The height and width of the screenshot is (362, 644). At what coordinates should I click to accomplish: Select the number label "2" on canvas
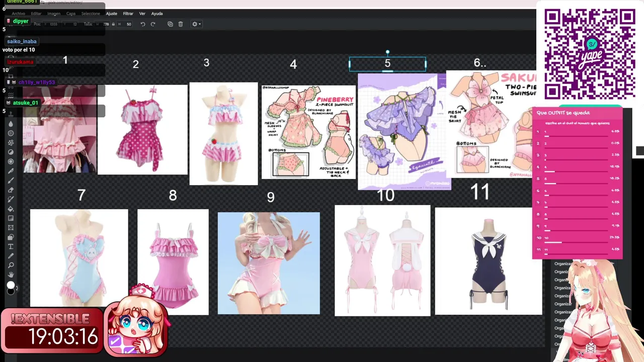pos(136,64)
